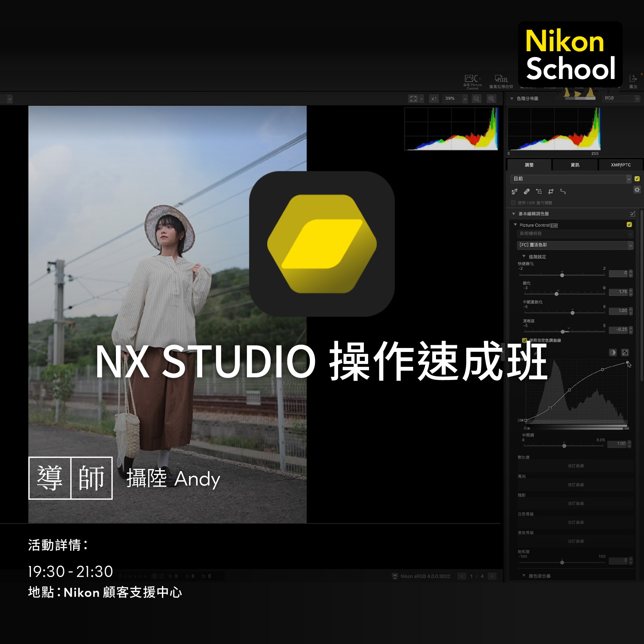Toggle the Picture Control checkbox
This screenshot has width=644, height=644.
point(629,225)
